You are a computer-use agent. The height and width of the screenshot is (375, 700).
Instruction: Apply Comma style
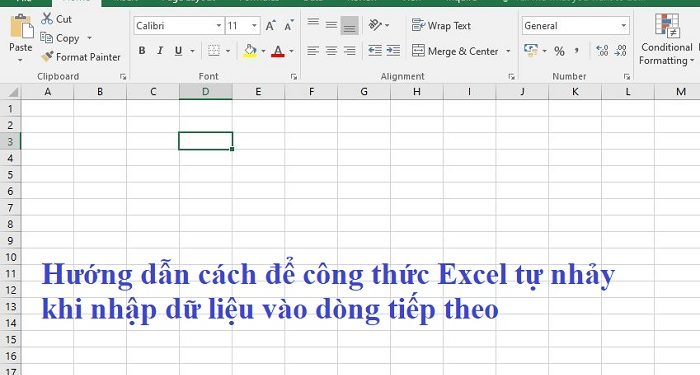pos(577,51)
